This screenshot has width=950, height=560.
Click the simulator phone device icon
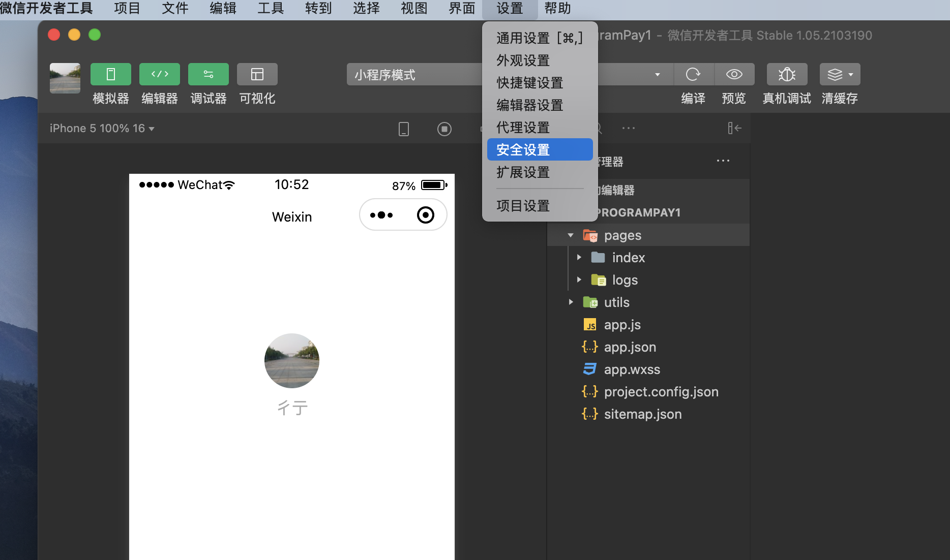pos(404,129)
